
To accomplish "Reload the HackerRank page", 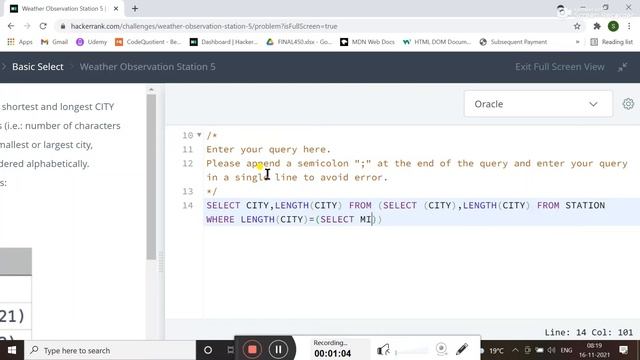I will point(43,26).
